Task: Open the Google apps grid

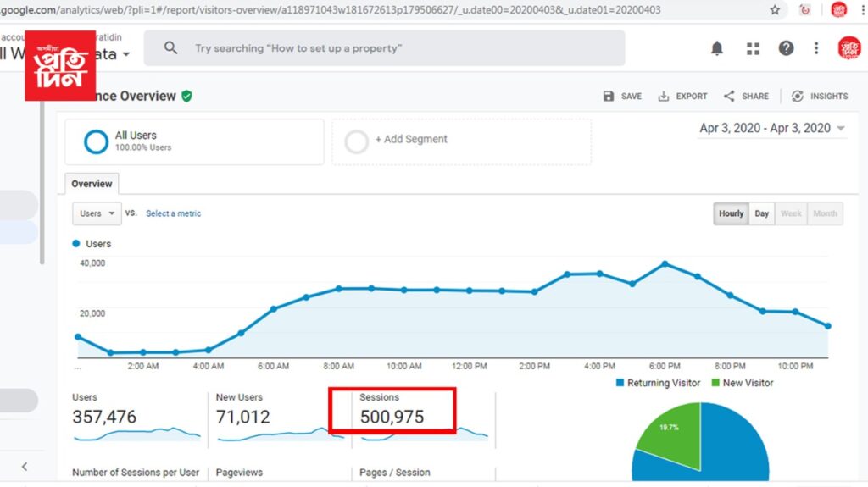Action: pos(753,49)
